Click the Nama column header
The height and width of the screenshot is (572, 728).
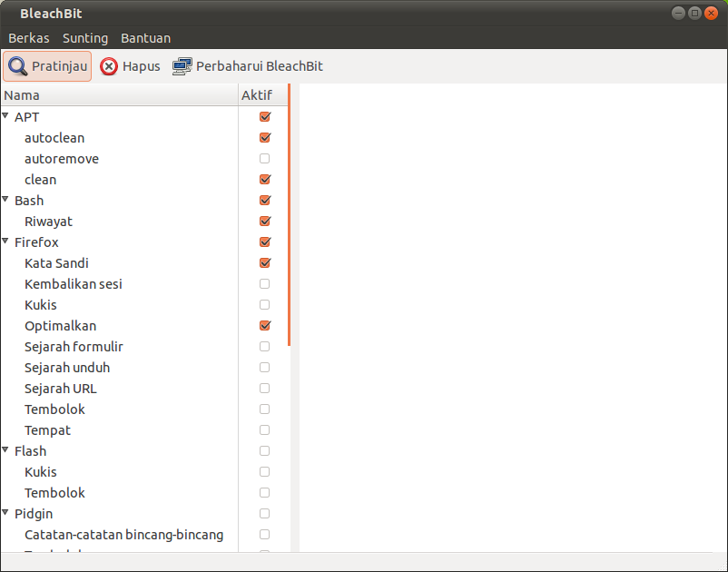click(x=119, y=95)
